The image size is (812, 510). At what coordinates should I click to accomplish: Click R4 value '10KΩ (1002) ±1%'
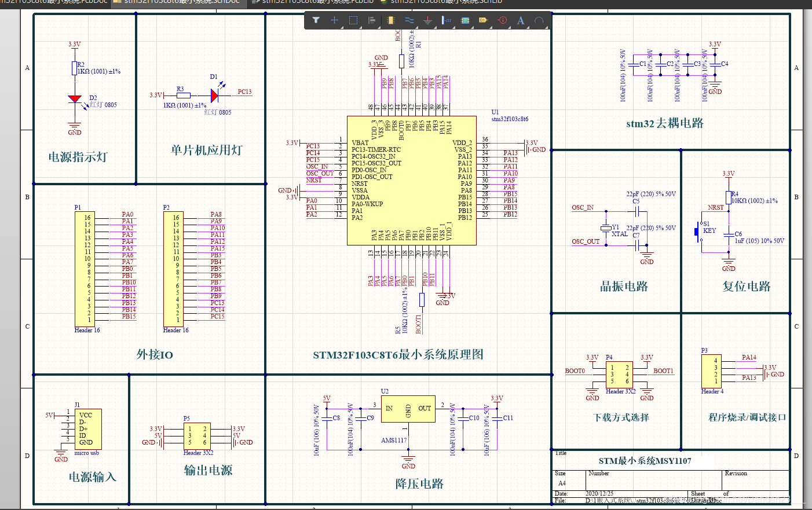point(754,201)
